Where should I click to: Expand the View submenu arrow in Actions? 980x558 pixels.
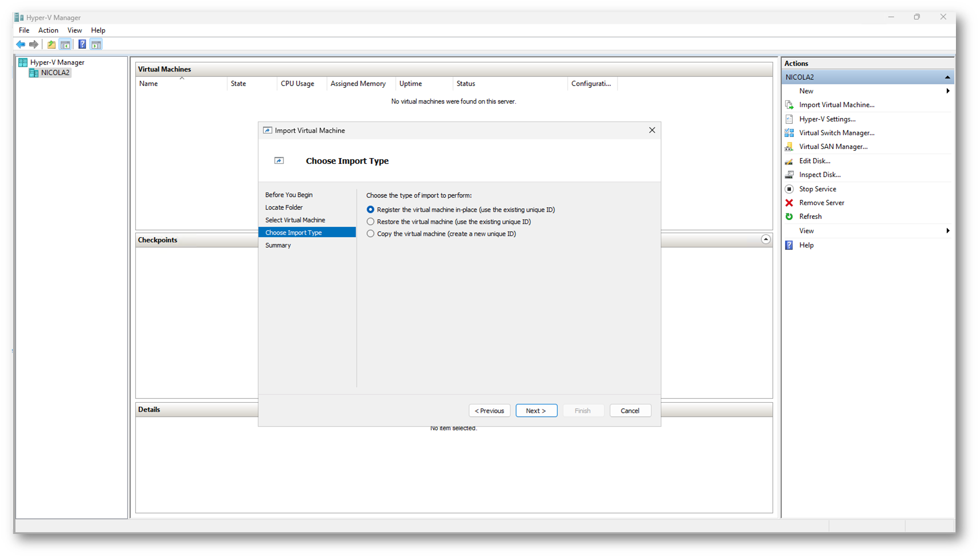click(x=948, y=231)
